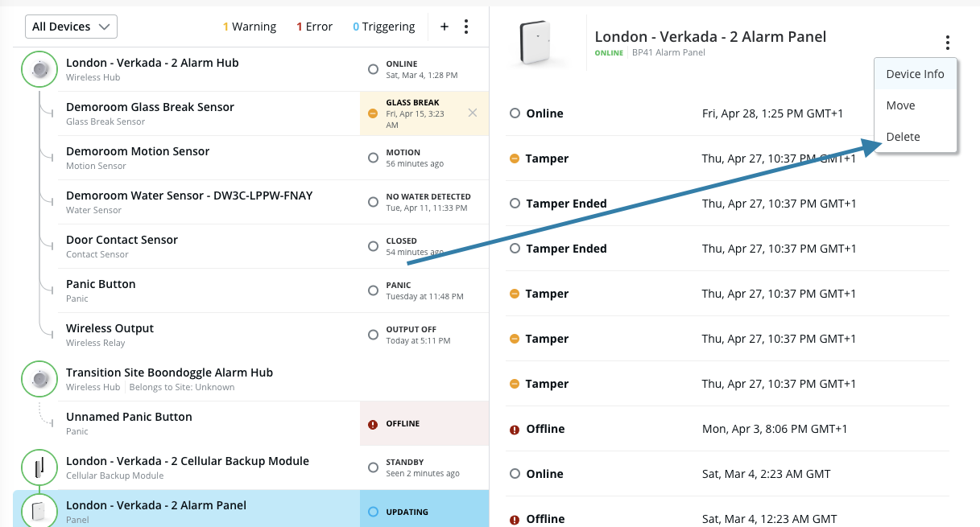Select Device Info from the menu
Image resolution: width=980 pixels, height=527 pixels.
(x=915, y=74)
